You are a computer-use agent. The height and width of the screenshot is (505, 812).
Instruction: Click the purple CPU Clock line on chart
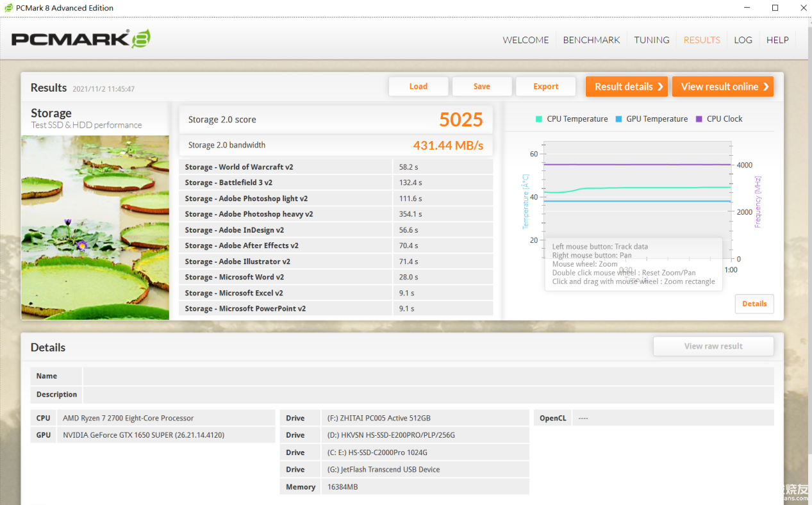[x=638, y=165]
